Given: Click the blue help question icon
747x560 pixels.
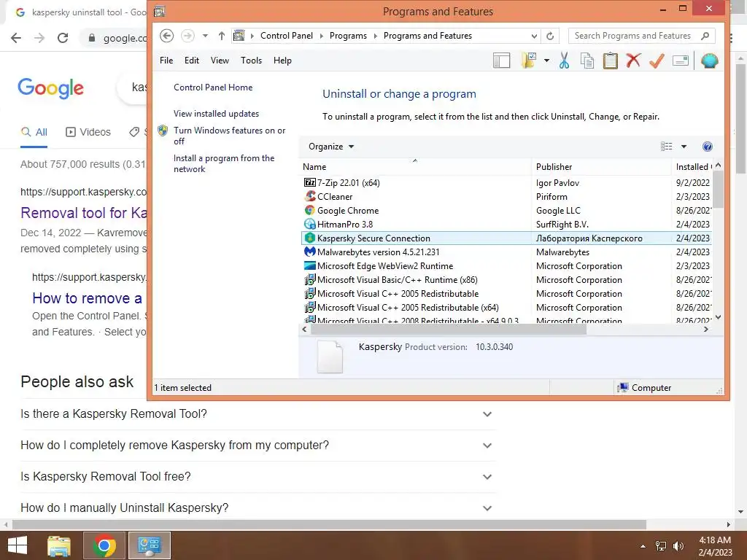Looking at the screenshot, I should pyautogui.click(x=708, y=147).
